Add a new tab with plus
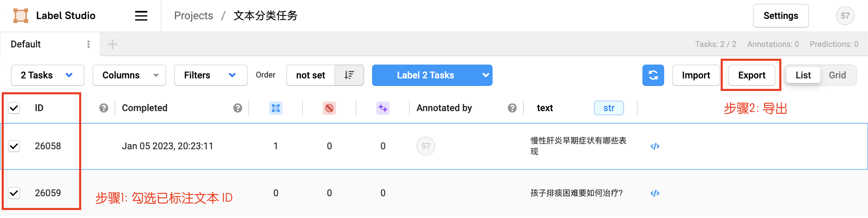This screenshot has width=868, height=218. (113, 44)
